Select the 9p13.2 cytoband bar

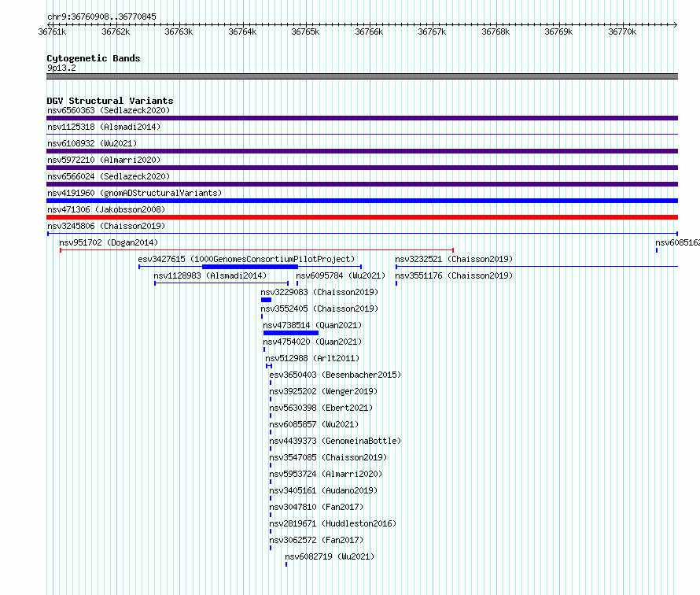pyautogui.click(x=362, y=76)
